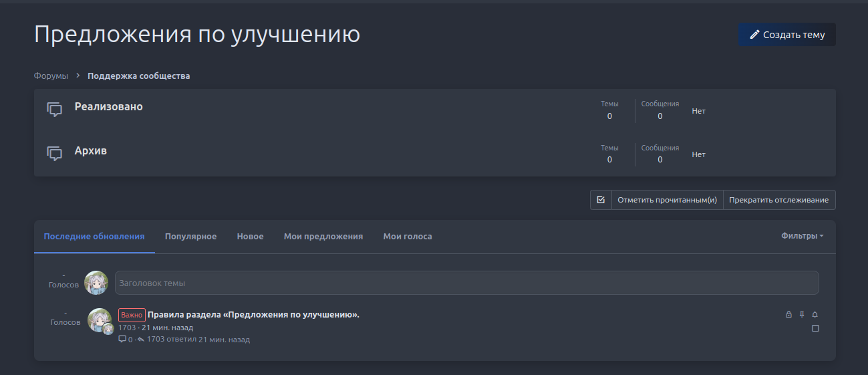Open the Форумы breadcrumb link
Image resolution: width=868 pixels, height=375 pixels.
click(x=51, y=76)
